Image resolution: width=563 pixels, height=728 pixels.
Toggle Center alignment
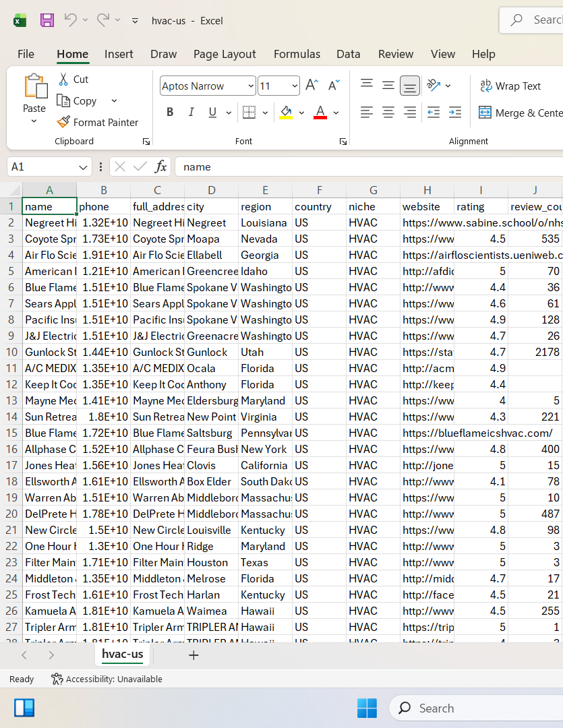[x=388, y=112]
